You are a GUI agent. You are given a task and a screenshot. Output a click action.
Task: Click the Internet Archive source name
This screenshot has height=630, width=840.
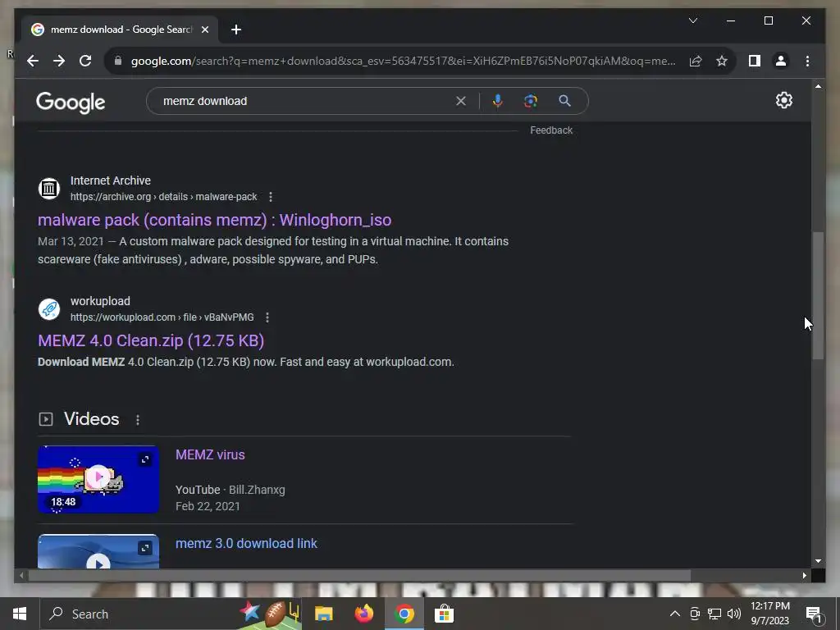pyautogui.click(x=111, y=180)
